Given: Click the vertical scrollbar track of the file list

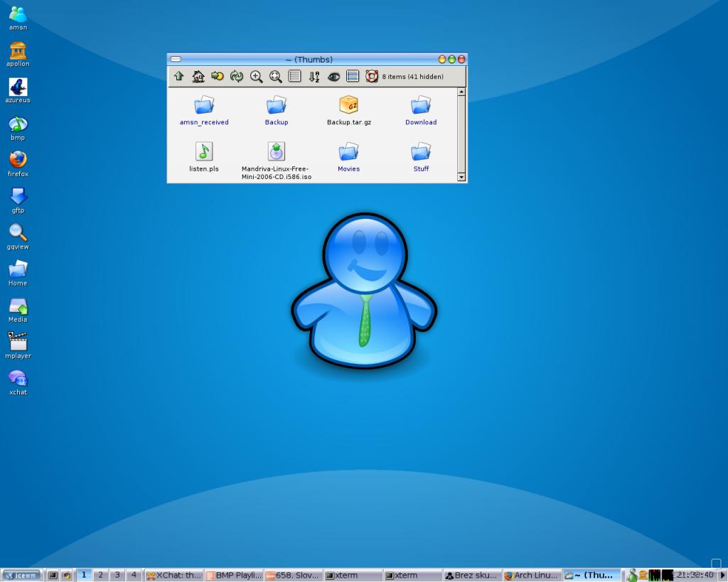Looking at the screenshot, I should (461, 134).
